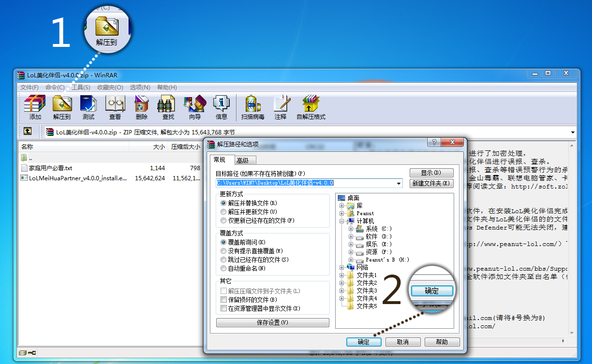Show archive 信息 (Info) icon

[x=222, y=107]
